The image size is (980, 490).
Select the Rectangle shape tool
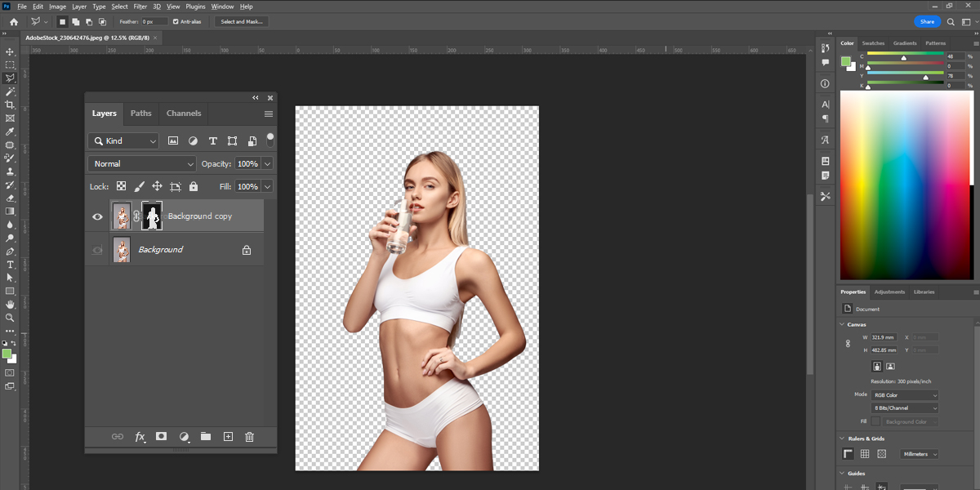coord(10,291)
